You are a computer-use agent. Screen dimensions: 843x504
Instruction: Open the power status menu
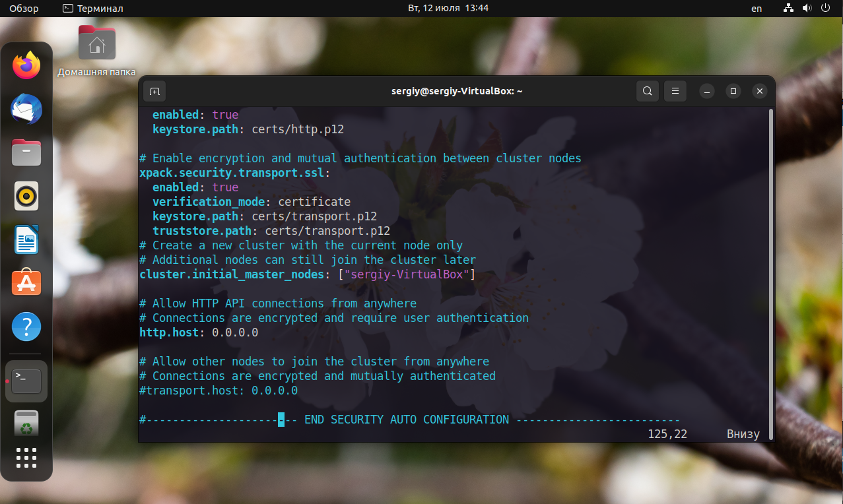click(x=825, y=9)
